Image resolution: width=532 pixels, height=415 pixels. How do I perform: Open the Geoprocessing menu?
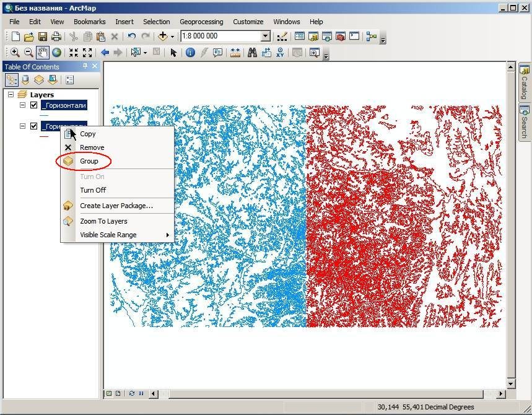click(x=201, y=22)
